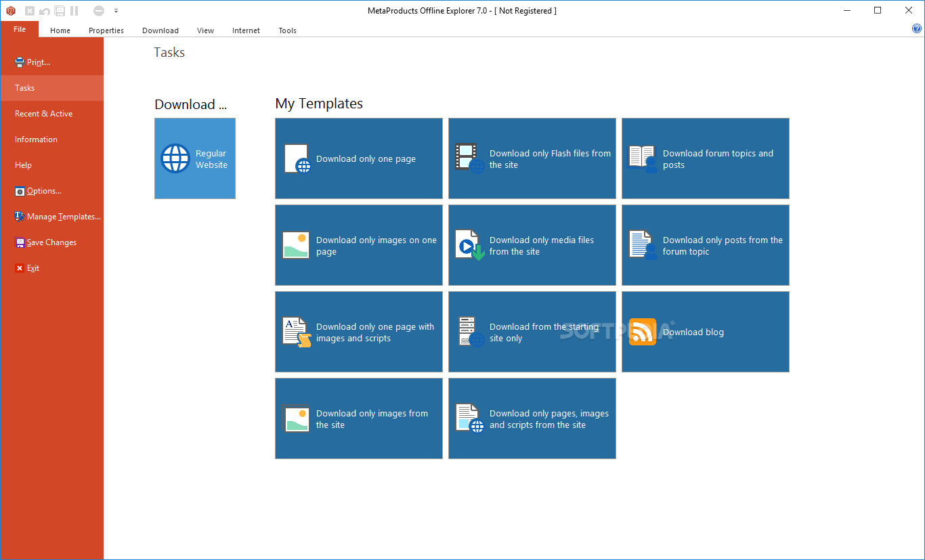
Task: Expand the Customize Quick Access Toolbar arrow
Action: click(116, 11)
